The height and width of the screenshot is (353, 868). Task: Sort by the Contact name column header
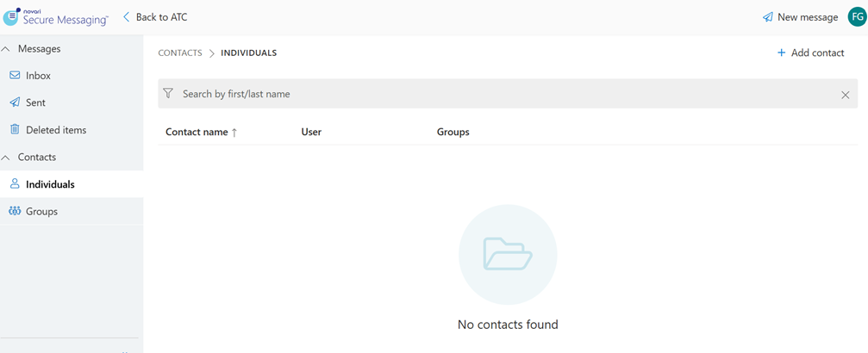[197, 133]
